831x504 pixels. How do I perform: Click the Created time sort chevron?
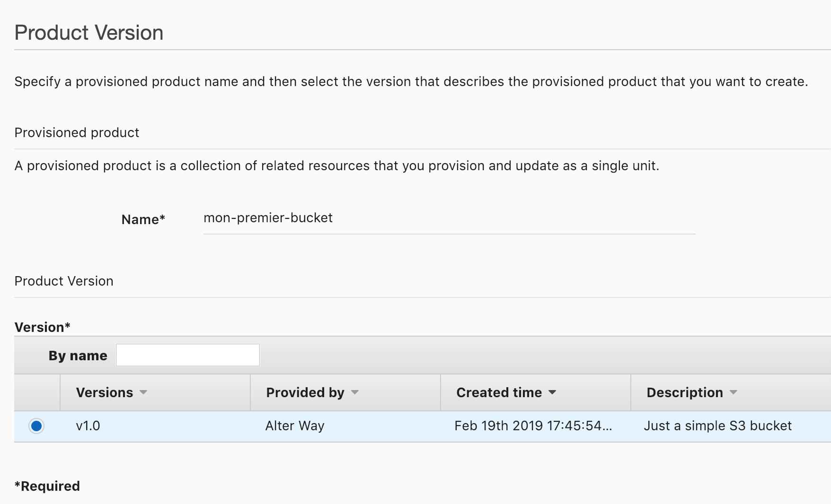[x=552, y=393]
